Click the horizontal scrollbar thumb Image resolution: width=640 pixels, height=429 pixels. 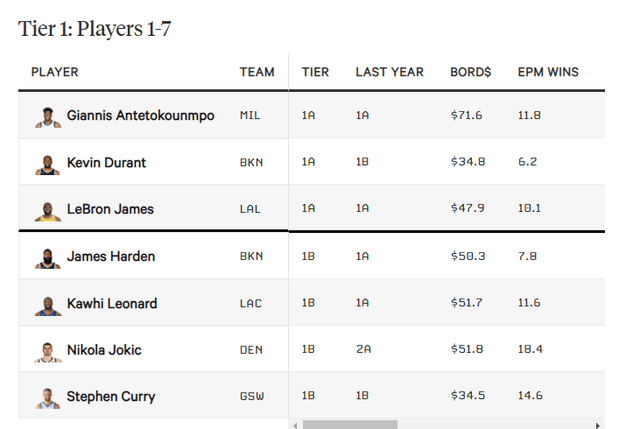350,425
